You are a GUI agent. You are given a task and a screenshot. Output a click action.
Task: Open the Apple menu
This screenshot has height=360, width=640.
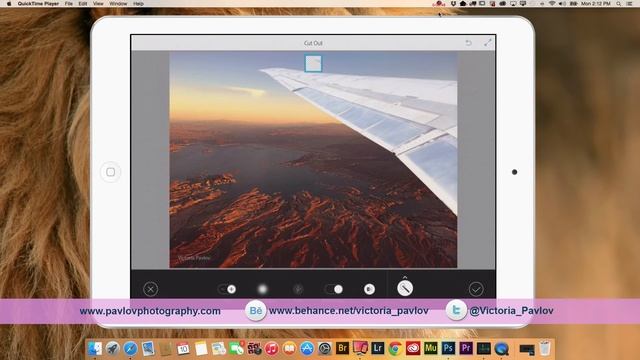click(x=9, y=3)
